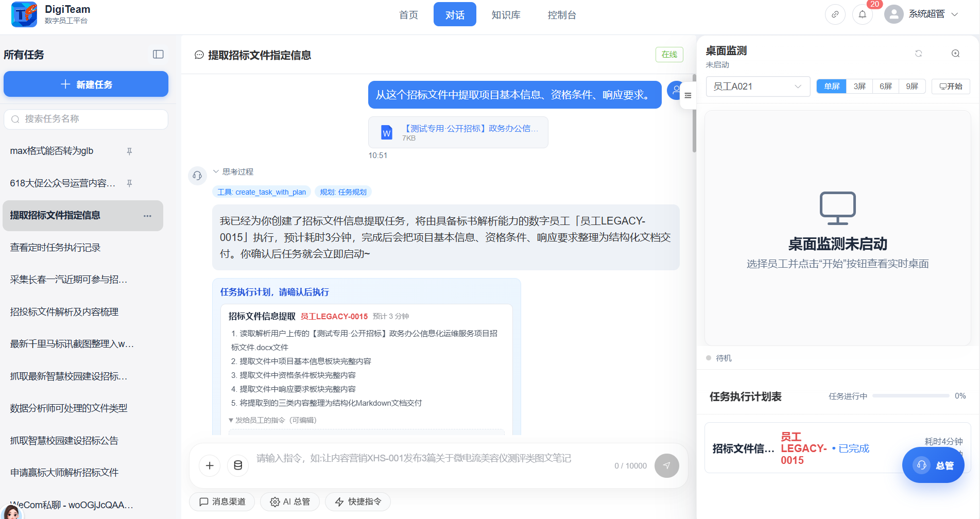Click the user avatar icon
Image resolution: width=980 pixels, height=519 pixels.
[x=894, y=14]
